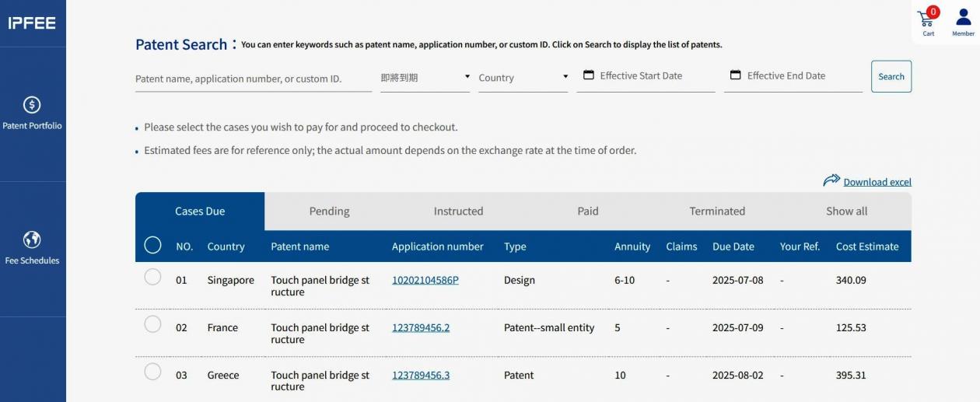
Task: Switch to the Pending tab
Action: (329, 211)
